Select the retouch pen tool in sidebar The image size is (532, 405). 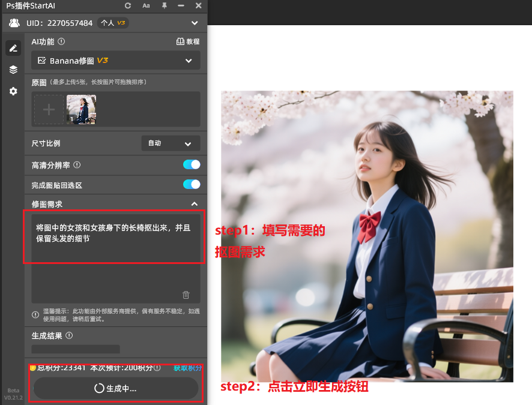pos(13,47)
